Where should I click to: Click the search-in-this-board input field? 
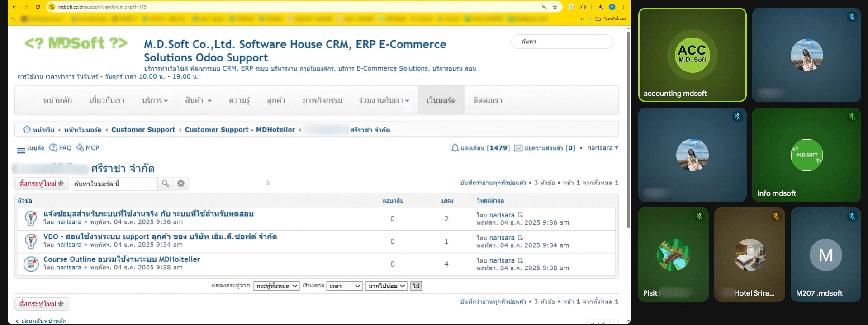[115, 184]
